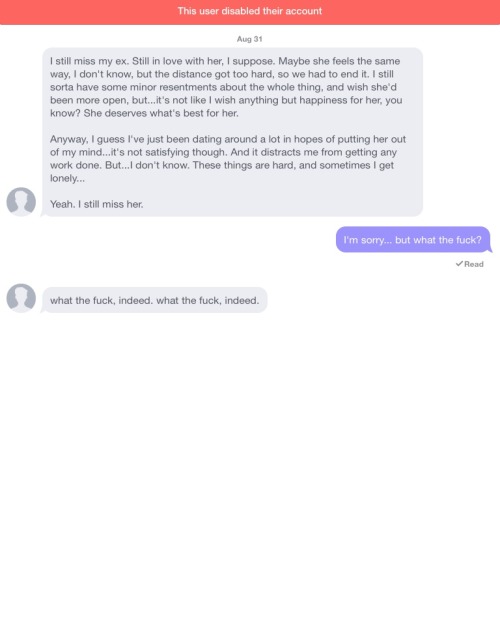Click the word "lonely..." in the message
Screen dimensions: 500x622
pos(67,179)
